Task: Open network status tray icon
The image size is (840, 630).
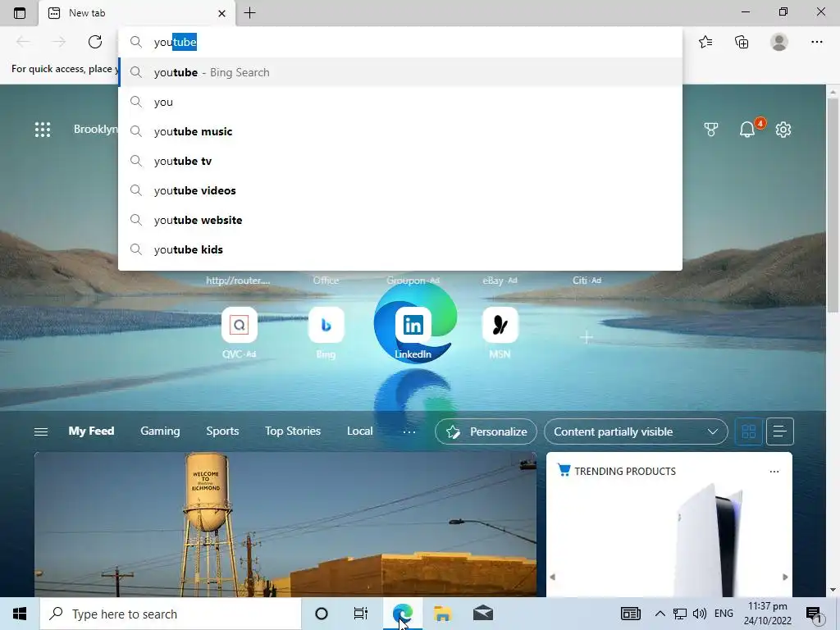Action: [680, 614]
